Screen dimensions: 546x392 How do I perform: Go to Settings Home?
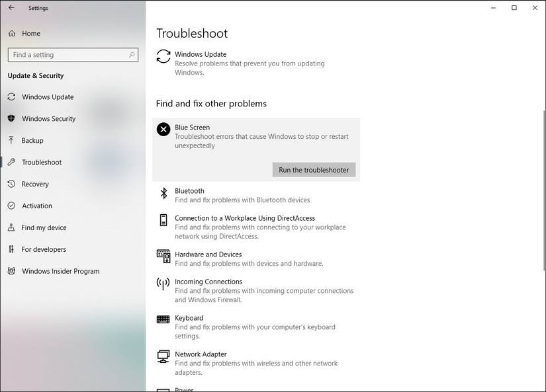coord(31,34)
